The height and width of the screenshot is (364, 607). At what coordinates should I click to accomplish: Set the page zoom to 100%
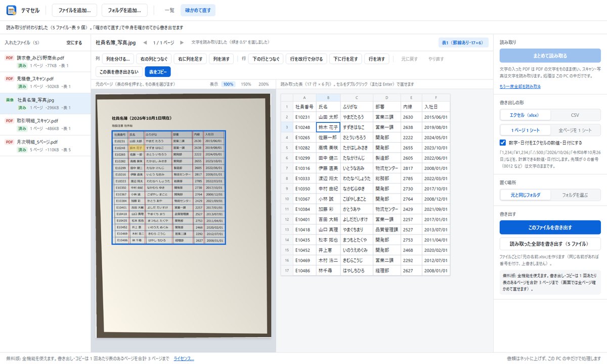coord(229,84)
